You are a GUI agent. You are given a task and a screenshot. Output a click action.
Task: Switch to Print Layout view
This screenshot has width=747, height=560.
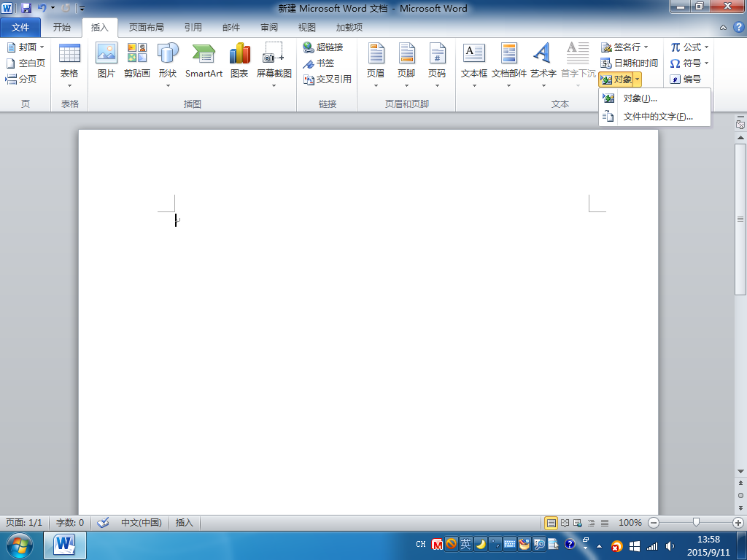pyautogui.click(x=551, y=523)
